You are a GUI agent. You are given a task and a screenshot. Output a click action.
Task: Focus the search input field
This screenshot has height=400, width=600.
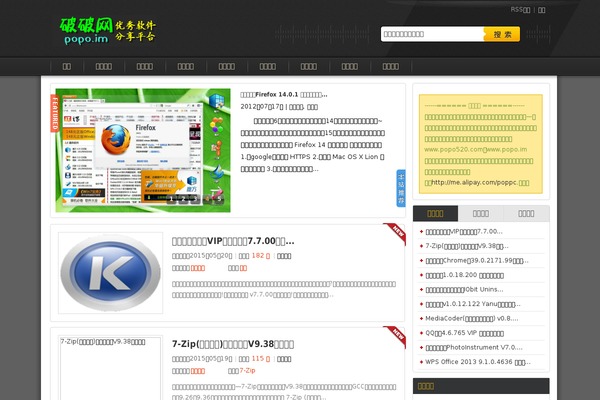(x=432, y=34)
